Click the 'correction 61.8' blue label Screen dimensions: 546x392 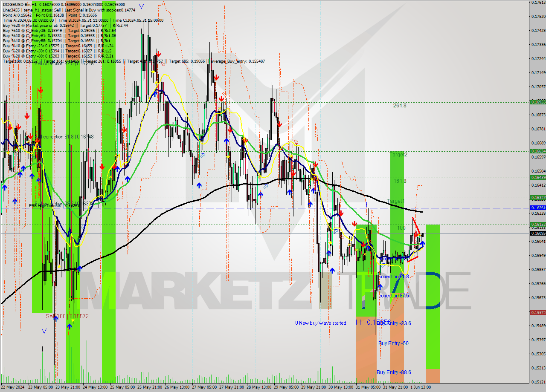point(393,277)
